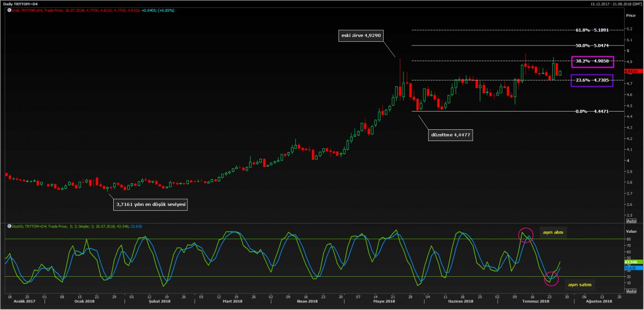Select the 'düzeltme 4,4477' annotation box
The height and width of the screenshot is (310, 644).
coord(450,135)
